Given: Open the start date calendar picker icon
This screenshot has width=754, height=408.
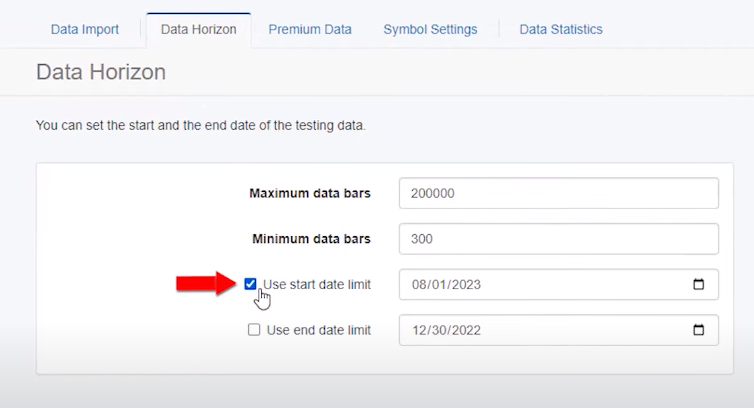Looking at the screenshot, I should point(698,285).
